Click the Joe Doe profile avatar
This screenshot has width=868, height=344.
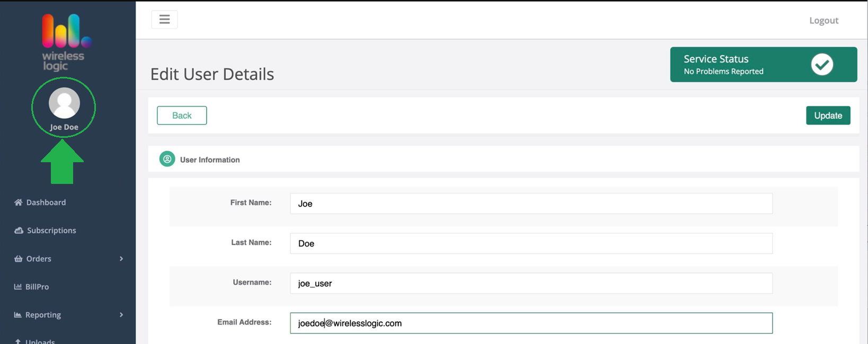pos(64,103)
